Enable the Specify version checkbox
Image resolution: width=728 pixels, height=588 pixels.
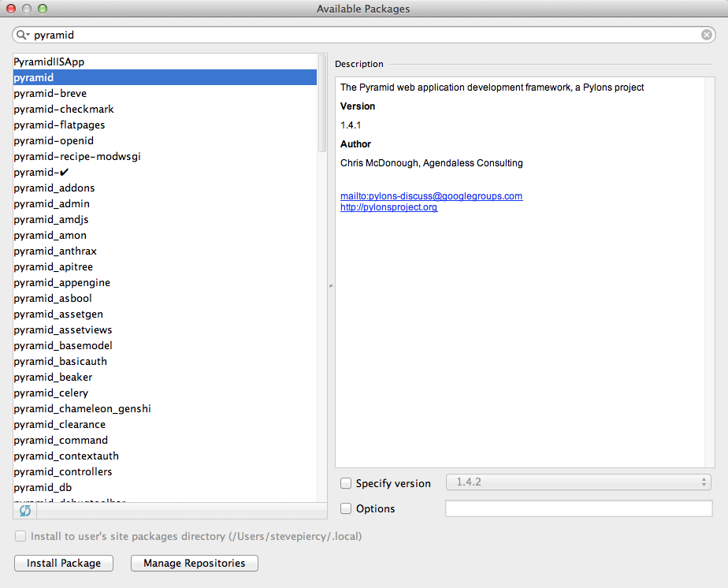(346, 483)
